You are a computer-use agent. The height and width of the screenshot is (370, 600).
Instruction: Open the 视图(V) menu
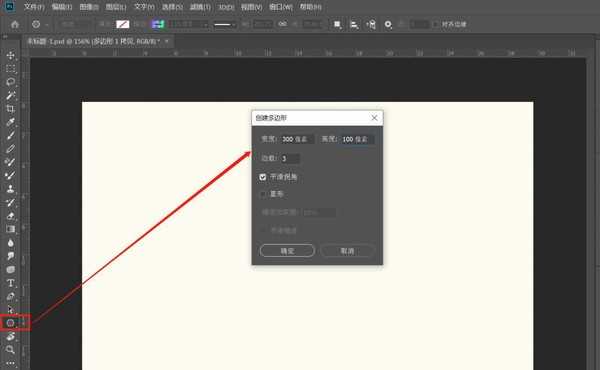coord(251,7)
